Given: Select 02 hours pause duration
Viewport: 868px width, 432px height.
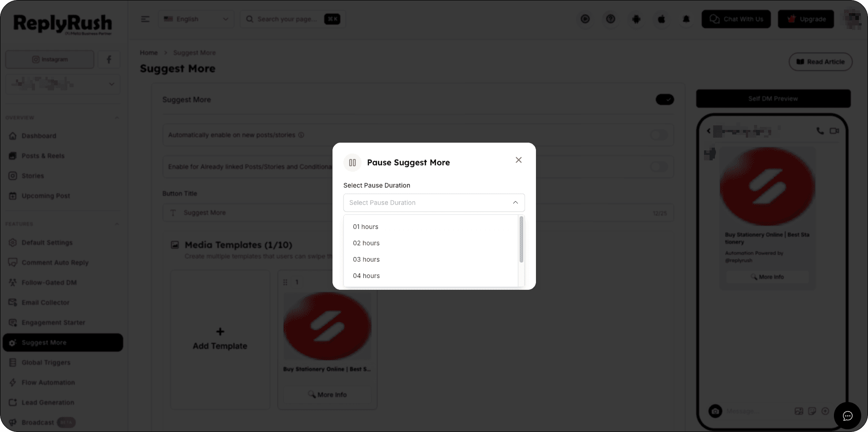Looking at the screenshot, I should (431, 243).
